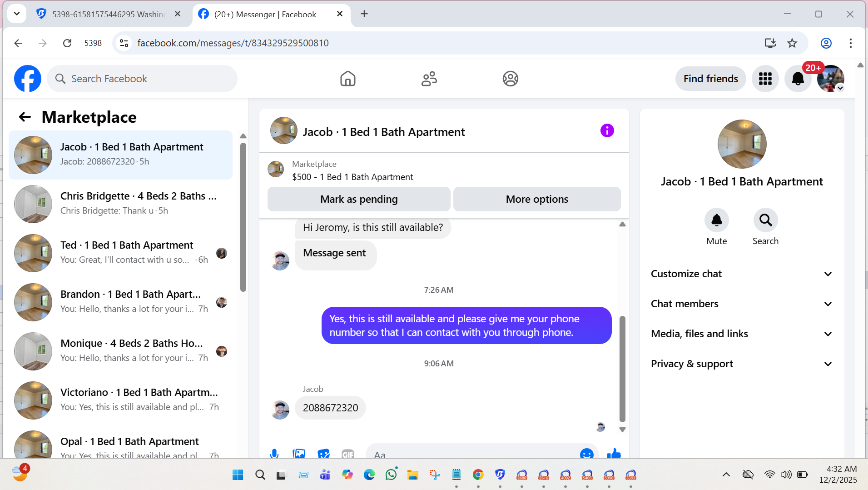Open Jacob 1 Bed 1 Bath conversation
Image resolution: width=868 pixels, height=490 pixels.
(121, 155)
